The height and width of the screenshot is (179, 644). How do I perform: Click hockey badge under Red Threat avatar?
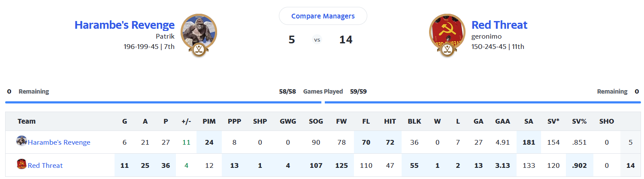point(447,50)
